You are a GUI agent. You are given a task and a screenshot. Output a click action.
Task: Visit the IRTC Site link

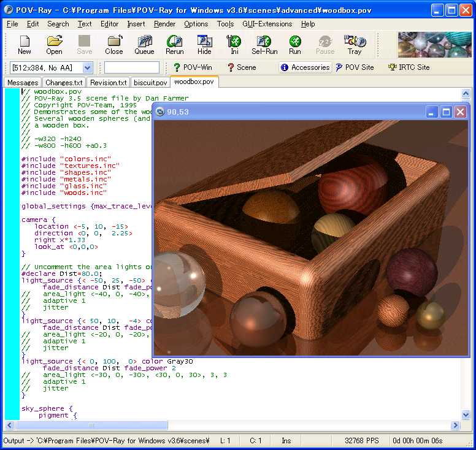coord(409,67)
